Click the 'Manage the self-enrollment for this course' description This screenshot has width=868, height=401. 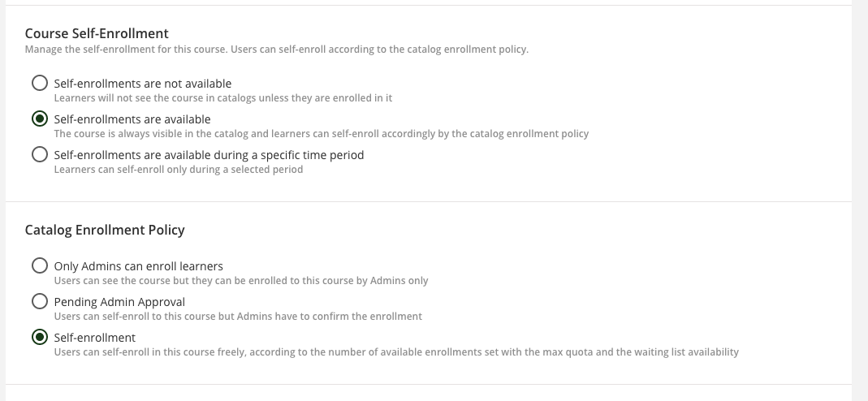point(276,50)
